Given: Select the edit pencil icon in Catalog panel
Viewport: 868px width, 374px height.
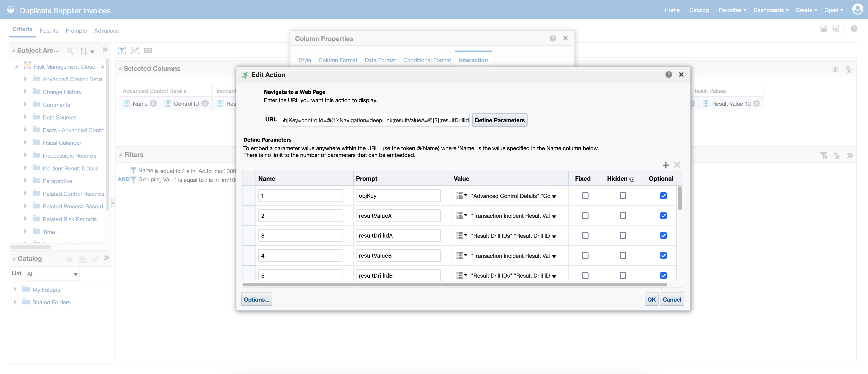Looking at the screenshot, I should click(x=95, y=259).
